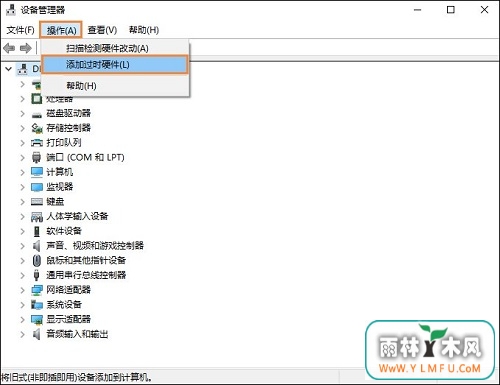Click the 键盘 keyboard icon

pyautogui.click(x=37, y=201)
